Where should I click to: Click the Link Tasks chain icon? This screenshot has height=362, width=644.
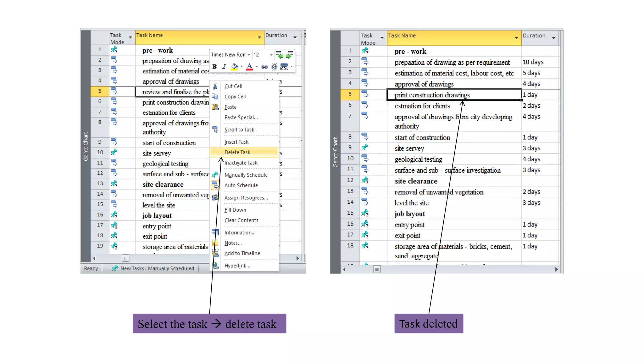pos(264,67)
